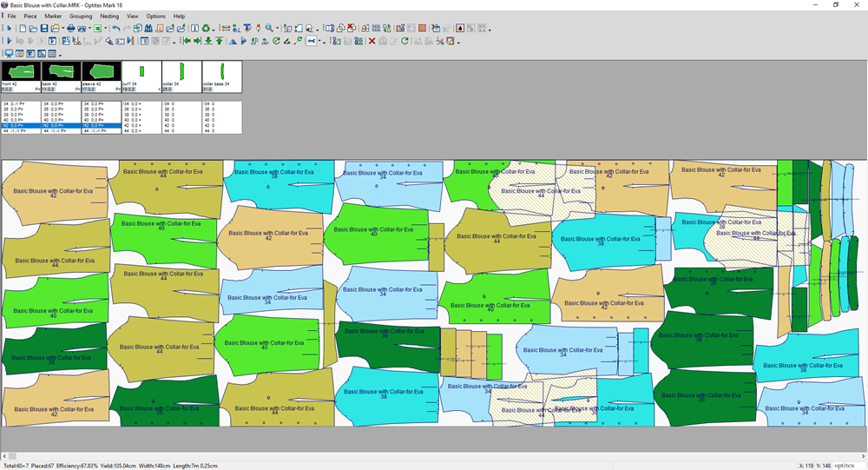Open the Marker menu
868x470 pixels.
tap(53, 16)
